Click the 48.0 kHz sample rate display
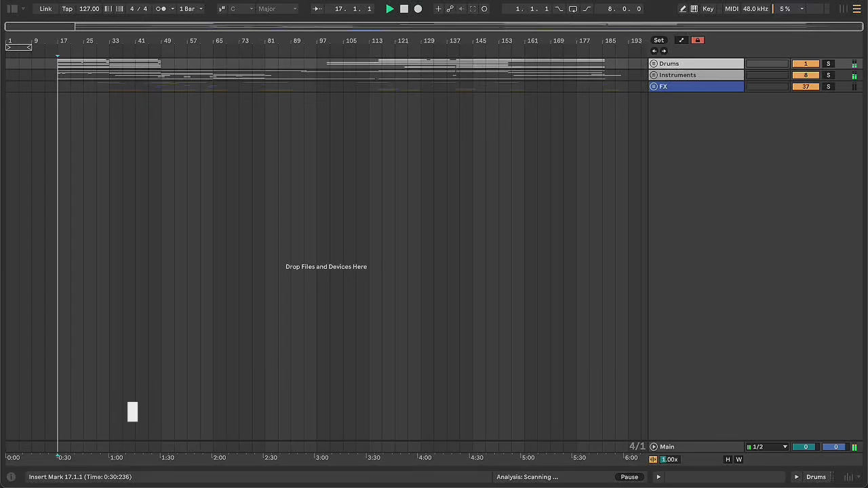868x488 pixels. pyautogui.click(x=755, y=9)
